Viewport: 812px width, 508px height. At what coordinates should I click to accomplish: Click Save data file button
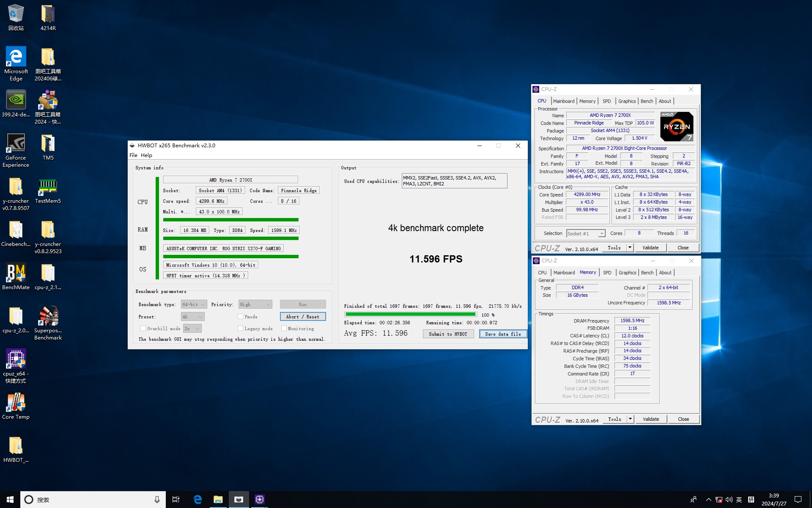[x=503, y=334]
